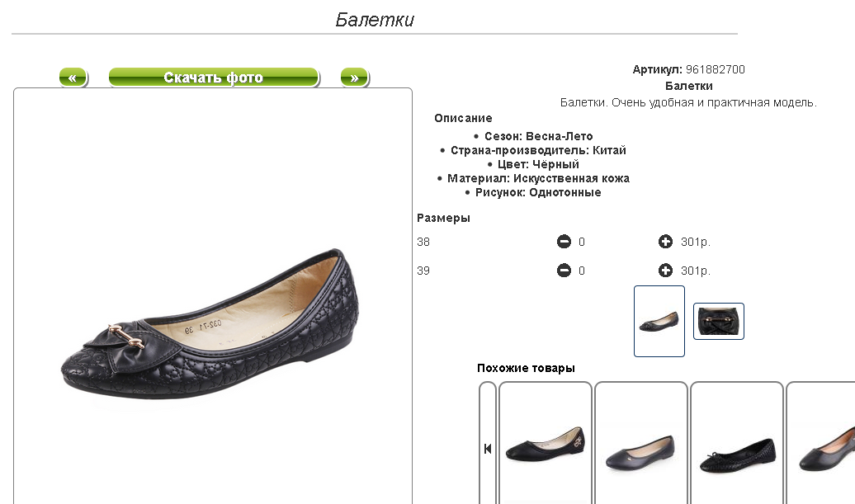Click the main black ballet flat image

coord(210,325)
